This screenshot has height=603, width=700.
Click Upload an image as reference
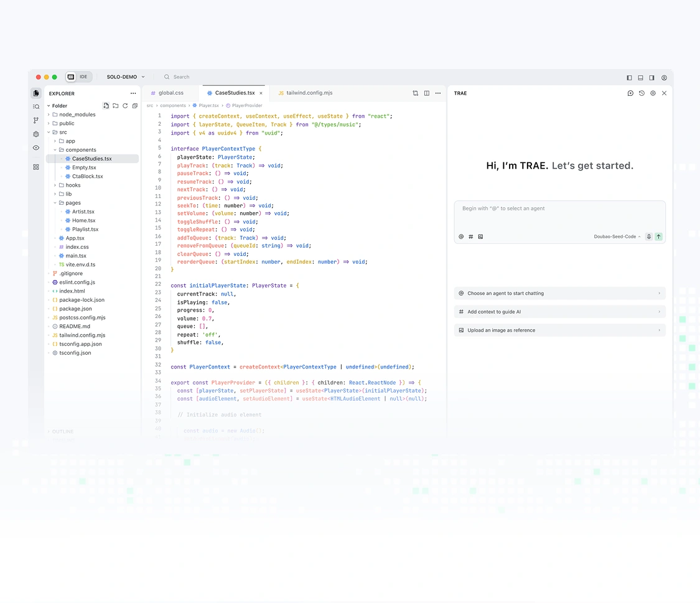click(x=559, y=330)
